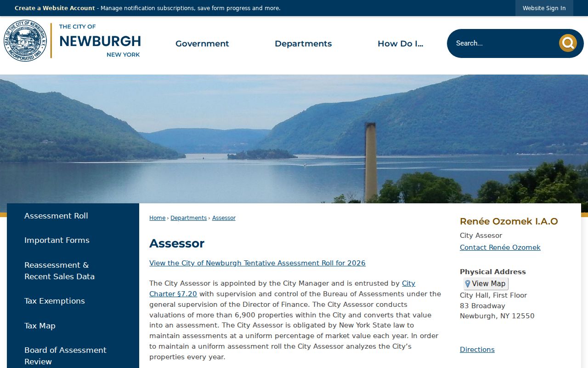Screen dimensions: 588x368
Task: Open the Create a Website Account link
Action: click(55, 8)
